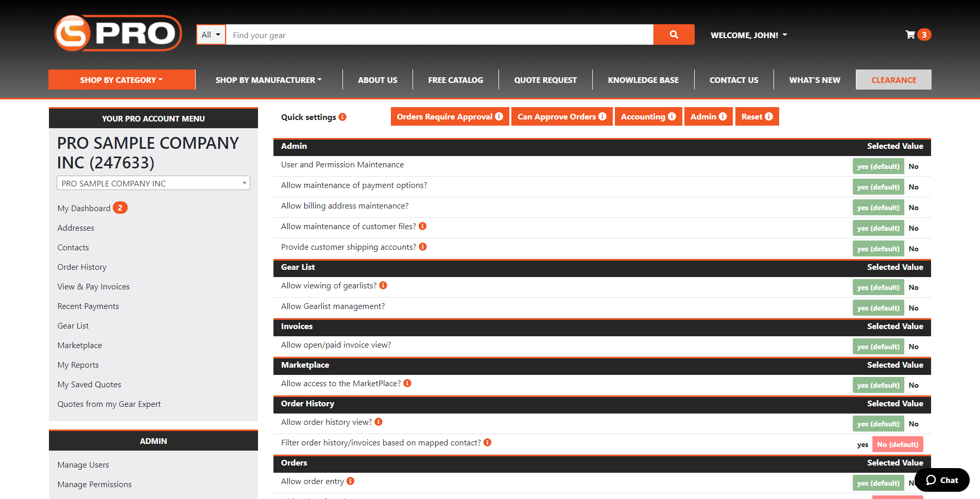Click info icon beside mapped contact filter
The image size is (980, 499).
point(488,442)
